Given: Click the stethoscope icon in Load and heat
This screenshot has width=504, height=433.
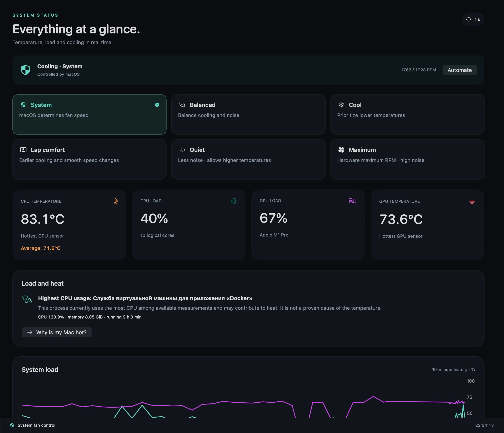Looking at the screenshot, I should coord(27,299).
